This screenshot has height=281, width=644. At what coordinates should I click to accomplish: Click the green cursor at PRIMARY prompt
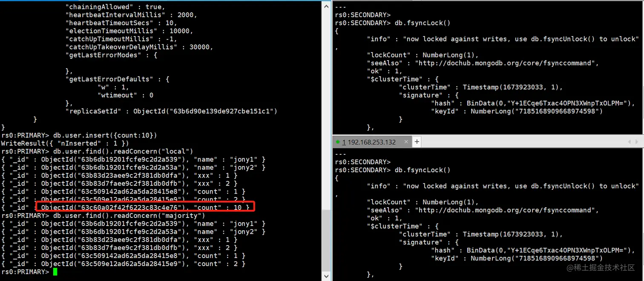[x=55, y=272]
